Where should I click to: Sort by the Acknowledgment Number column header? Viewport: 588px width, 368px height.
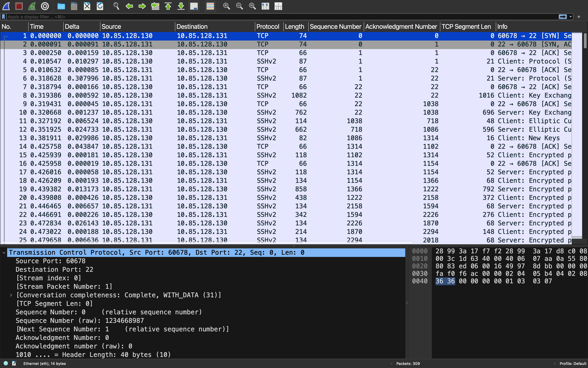pyautogui.click(x=402, y=27)
